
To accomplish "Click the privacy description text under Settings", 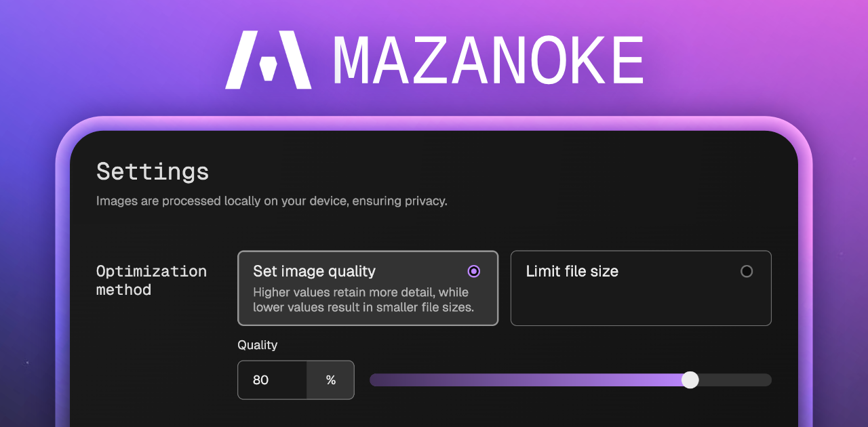I will click(x=273, y=201).
